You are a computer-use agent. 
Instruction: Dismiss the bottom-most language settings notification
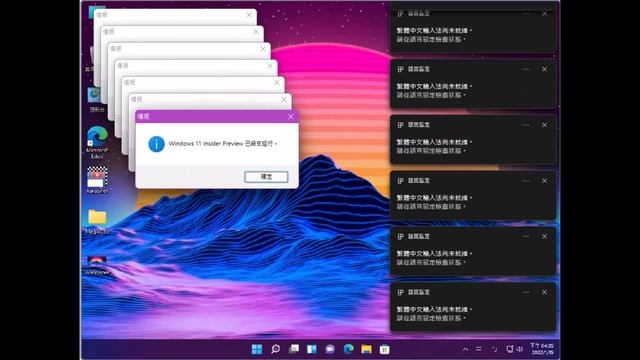point(544,292)
